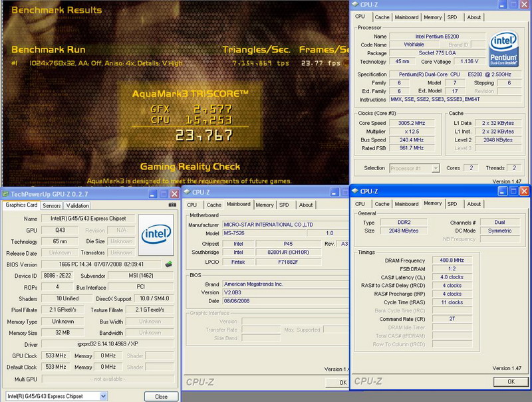Open Memory tab in top CPU-Z window
Screen dimensions: 532x402
[x=433, y=17]
